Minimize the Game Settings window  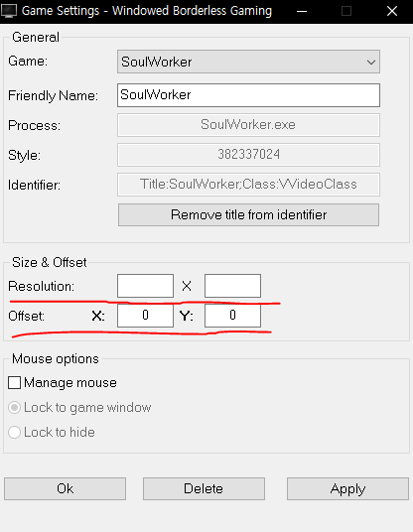click(x=302, y=11)
